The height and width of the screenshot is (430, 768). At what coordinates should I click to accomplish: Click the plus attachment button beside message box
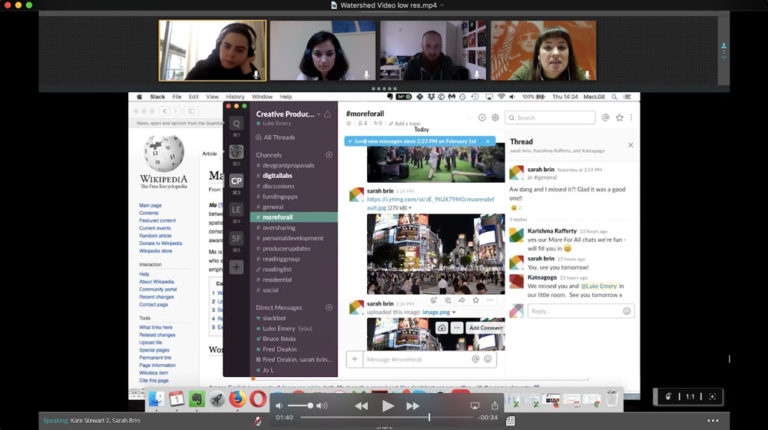pyautogui.click(x=354, y=359)
